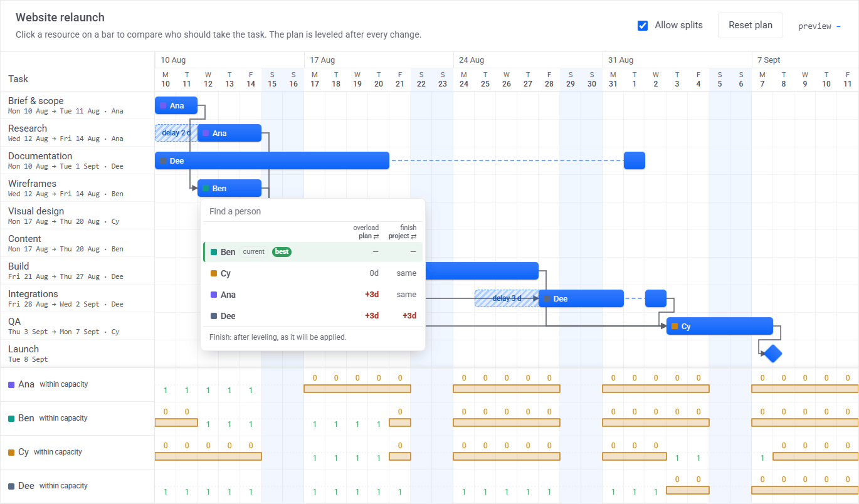The height and width of the screenshot is (504, 859).
Task: Choose Cy in the person picker list
Action: pos(313,273)
